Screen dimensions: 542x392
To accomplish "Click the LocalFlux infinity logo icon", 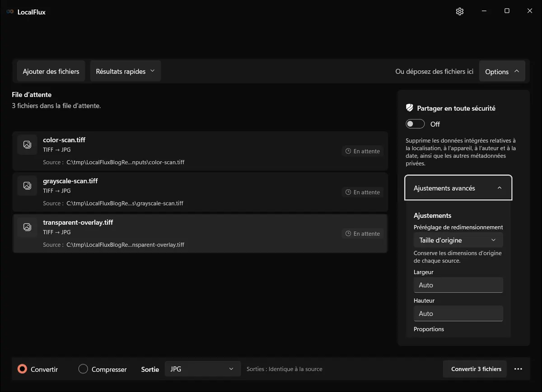I will pyautogui.click(x=10, y=12).
